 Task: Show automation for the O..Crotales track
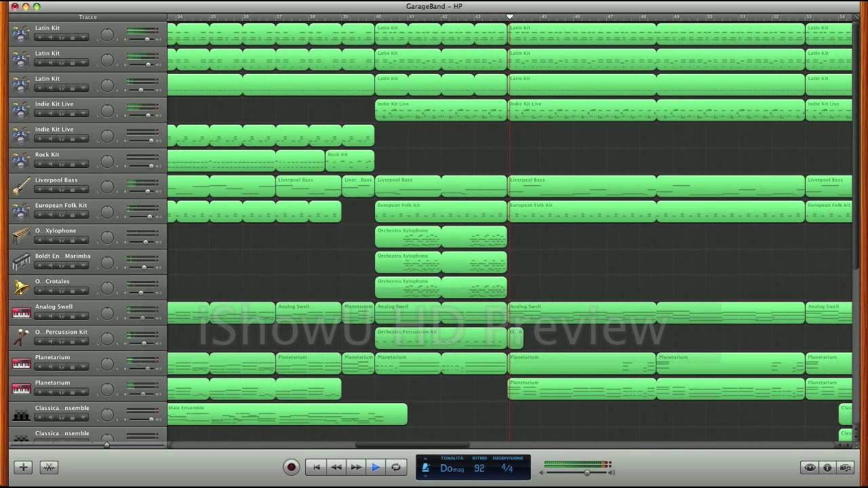pos(83,291)
